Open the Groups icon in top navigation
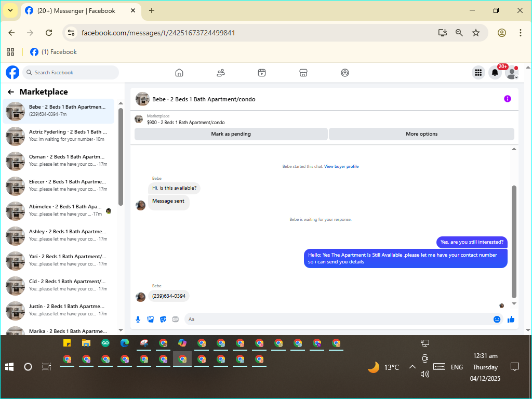 point(345,73)
